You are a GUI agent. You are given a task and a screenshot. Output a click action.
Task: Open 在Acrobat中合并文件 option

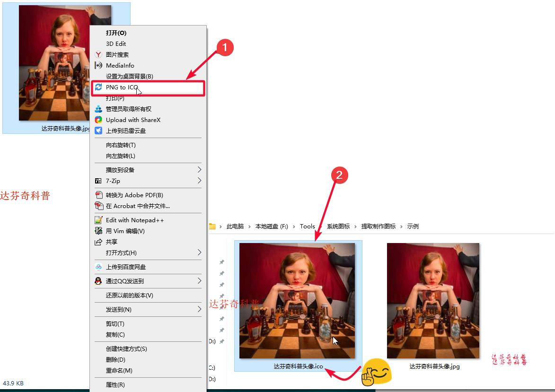(99, 206)
